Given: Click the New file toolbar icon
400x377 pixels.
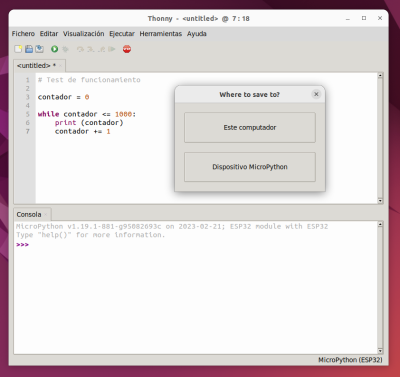Looking at the screenshot, I should (18, 49).
